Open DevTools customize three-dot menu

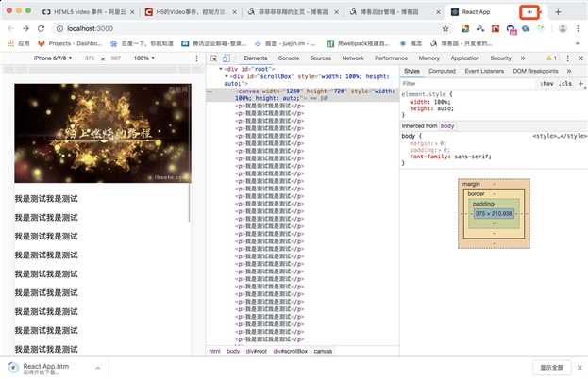pyautogui.click(x=568, y=58)
